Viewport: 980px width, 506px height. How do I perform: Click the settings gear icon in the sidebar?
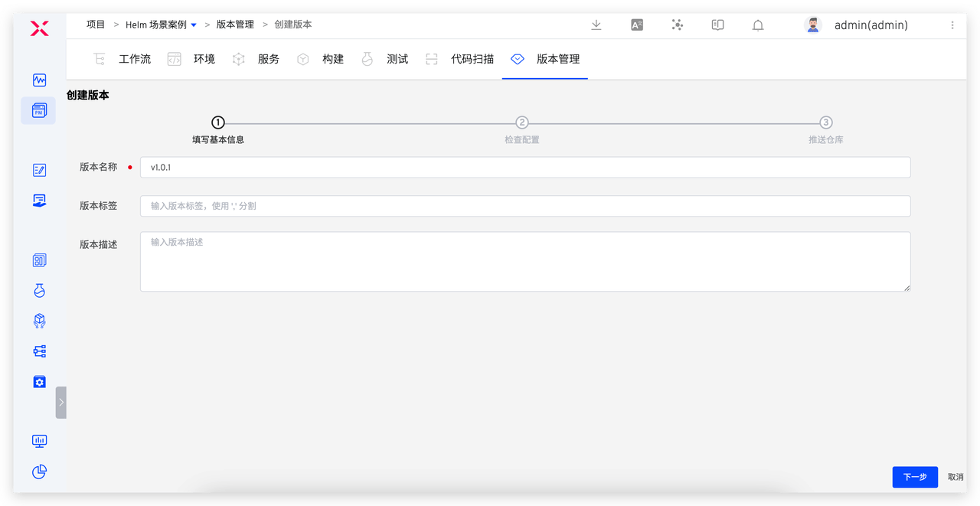click(39, 381)
